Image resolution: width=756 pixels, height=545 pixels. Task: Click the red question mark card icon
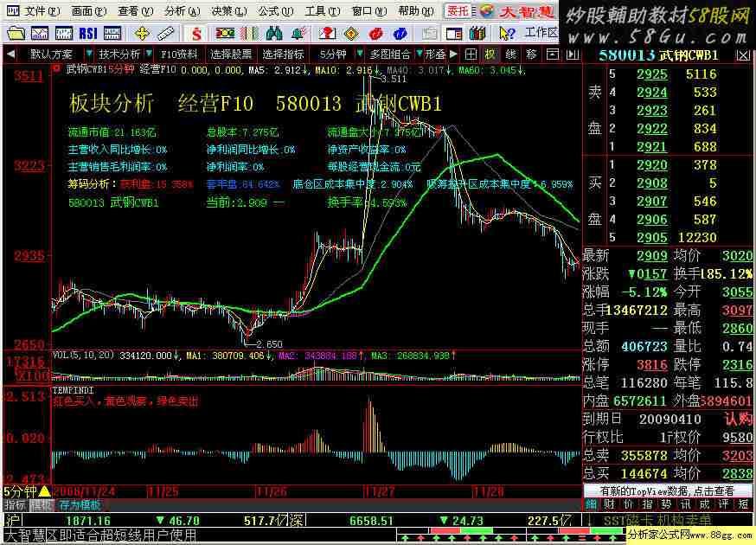coord(328,33)
